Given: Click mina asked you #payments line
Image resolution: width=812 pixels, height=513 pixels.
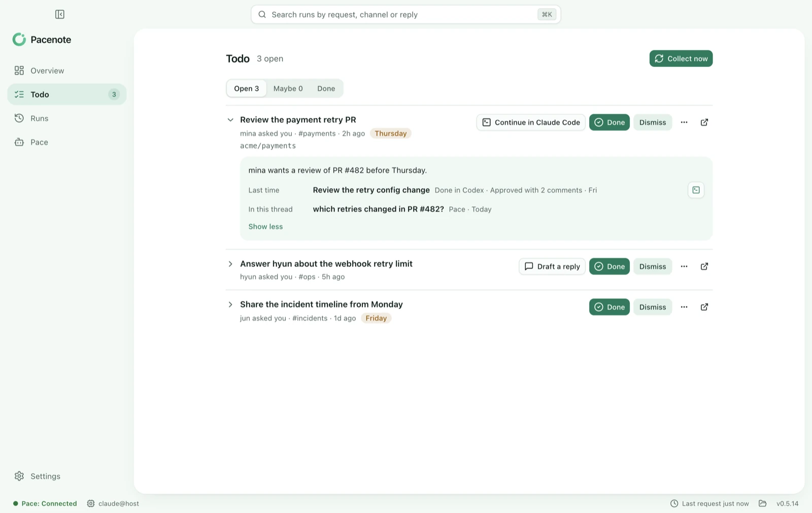Looking at the screenshot, I should 302,133.
